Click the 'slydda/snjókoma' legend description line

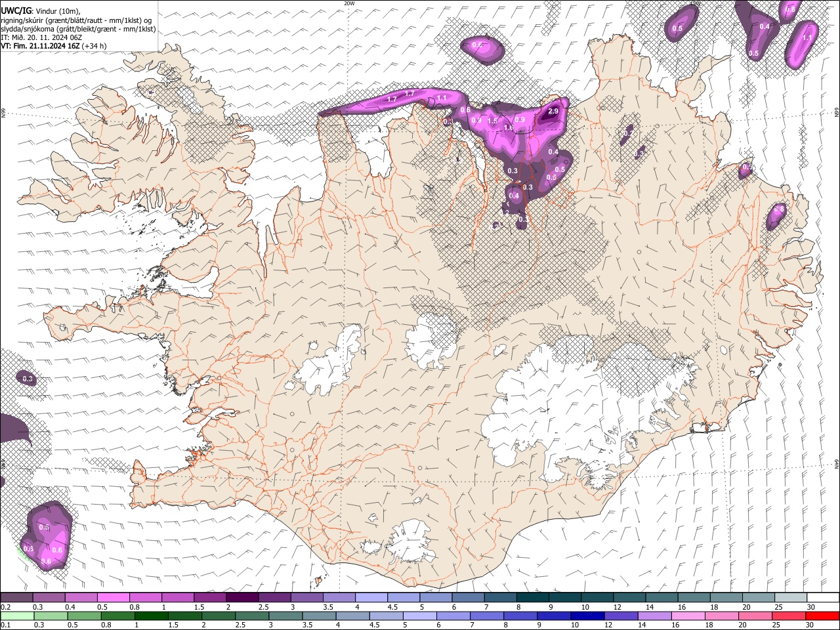click(79, 29)
